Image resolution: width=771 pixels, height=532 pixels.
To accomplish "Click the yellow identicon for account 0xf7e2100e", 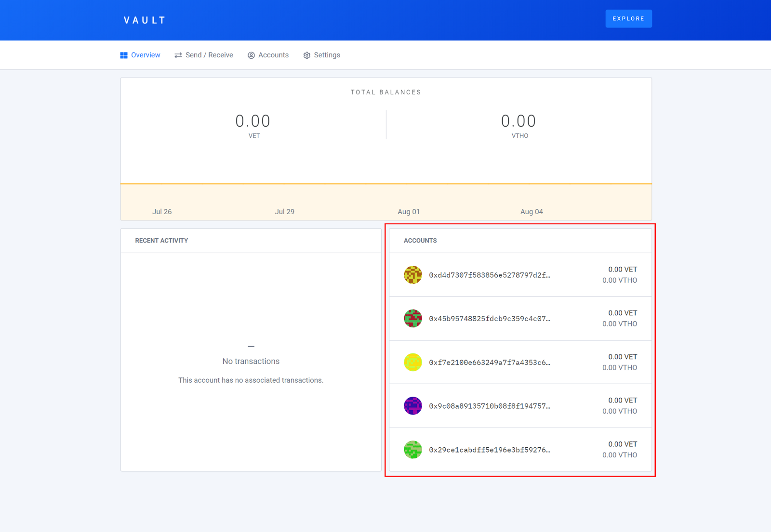I will [412, 362].
